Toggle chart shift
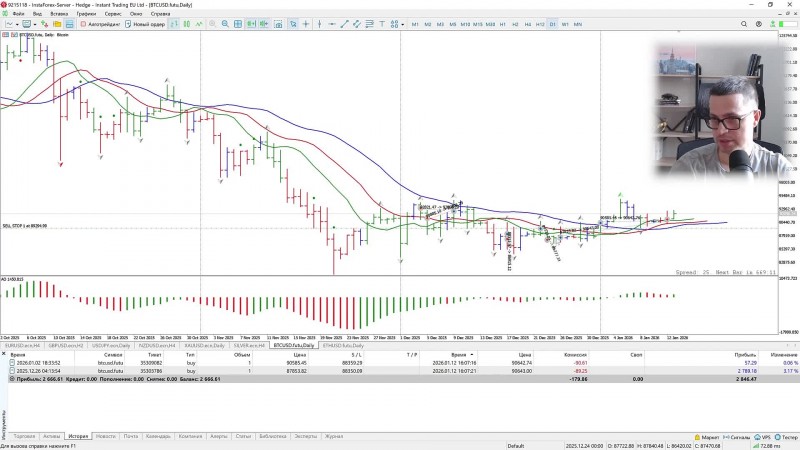 (x=264, y=24)
